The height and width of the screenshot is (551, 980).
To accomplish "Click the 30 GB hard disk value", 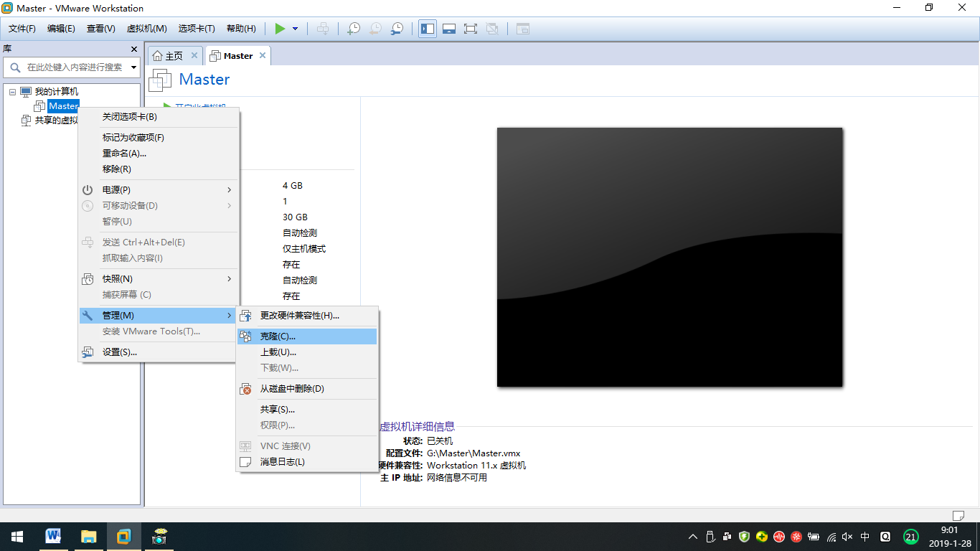I will [295, 217].
